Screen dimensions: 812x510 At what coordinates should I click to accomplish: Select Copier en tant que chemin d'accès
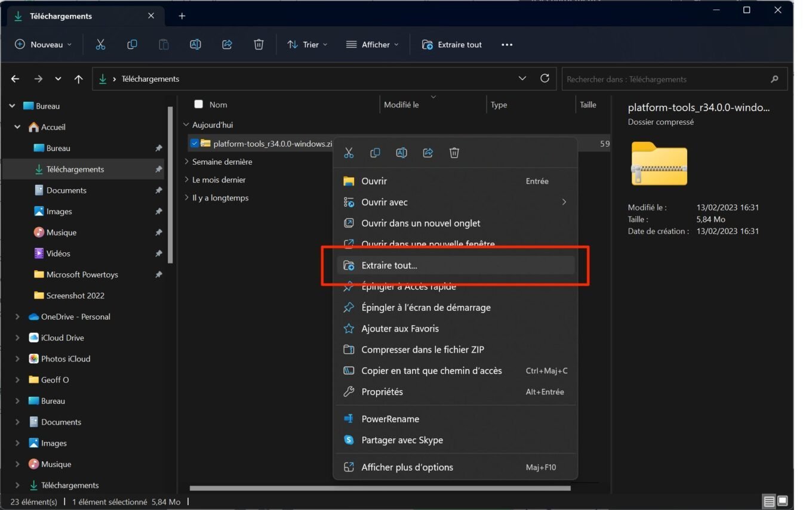coord(456,370)
